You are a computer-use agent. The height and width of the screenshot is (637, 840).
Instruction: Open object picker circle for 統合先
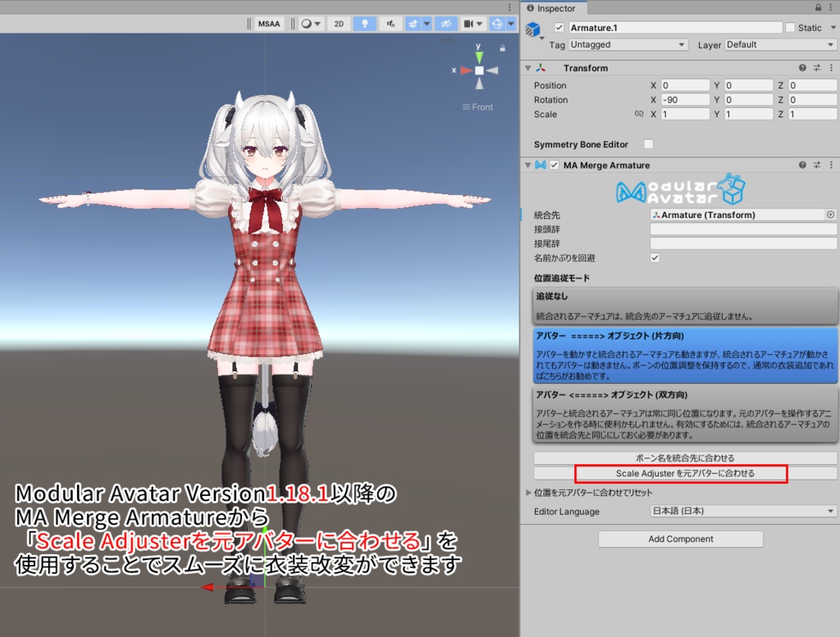tap(830, 215)
